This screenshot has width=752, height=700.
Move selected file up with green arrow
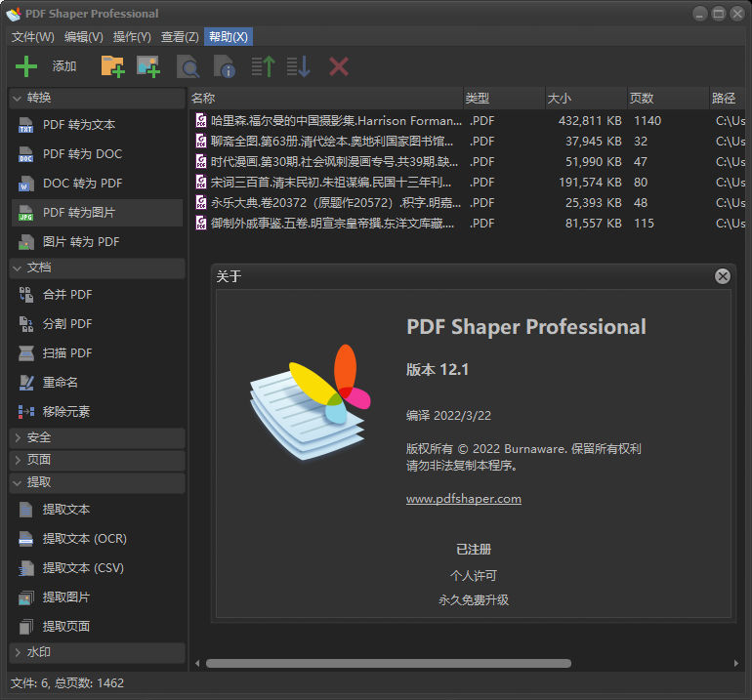pos(264,66)
